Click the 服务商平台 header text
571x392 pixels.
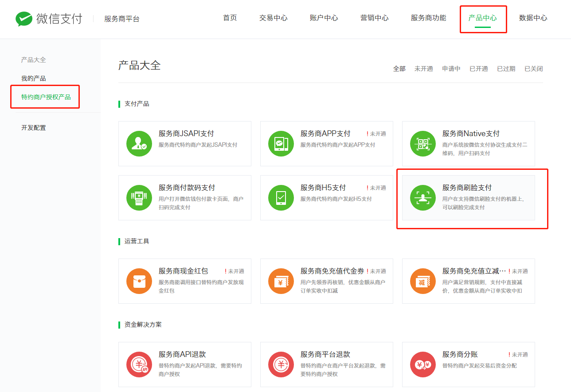click(x=122, y=19)
